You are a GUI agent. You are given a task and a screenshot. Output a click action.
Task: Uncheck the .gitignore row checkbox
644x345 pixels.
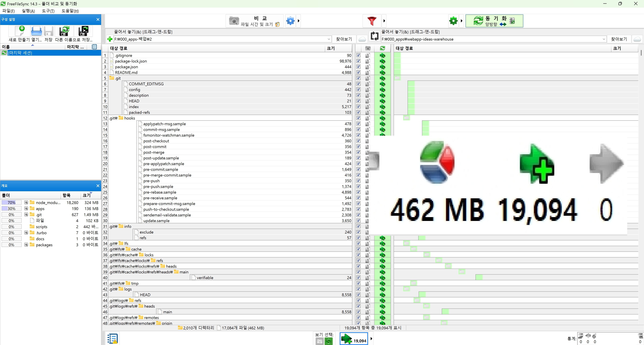358,55
